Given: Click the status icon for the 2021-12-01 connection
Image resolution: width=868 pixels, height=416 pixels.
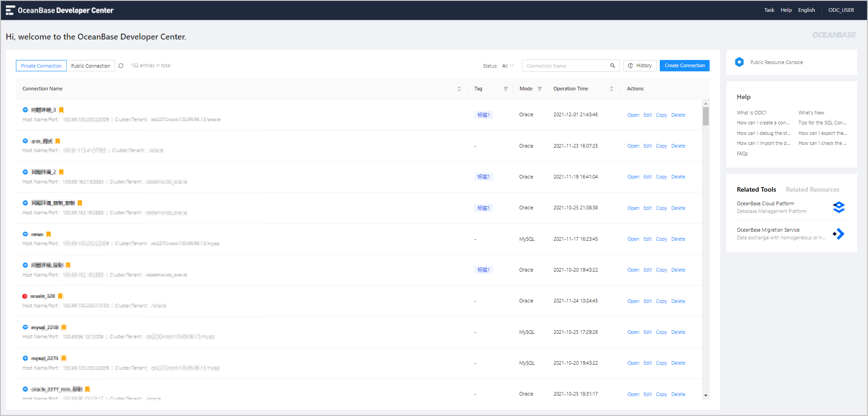Looking at the screenshot, I should point(25,110).
